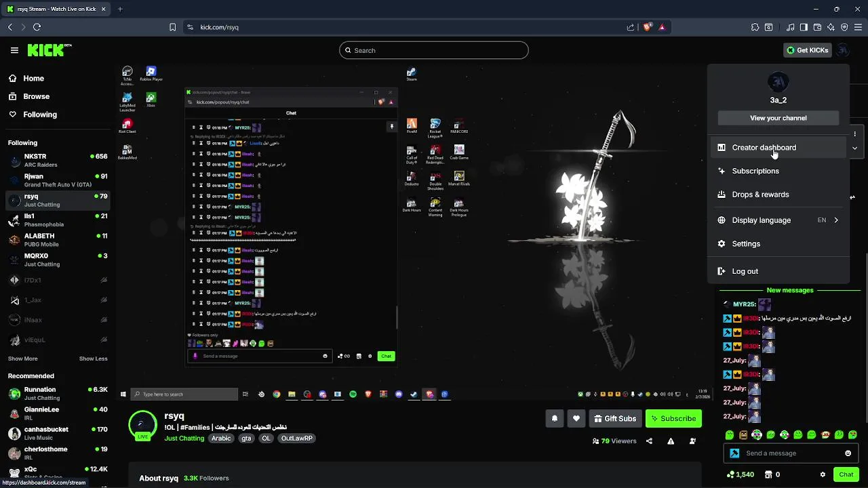Open lls1 Phasmophobia channel

[58, 220]
